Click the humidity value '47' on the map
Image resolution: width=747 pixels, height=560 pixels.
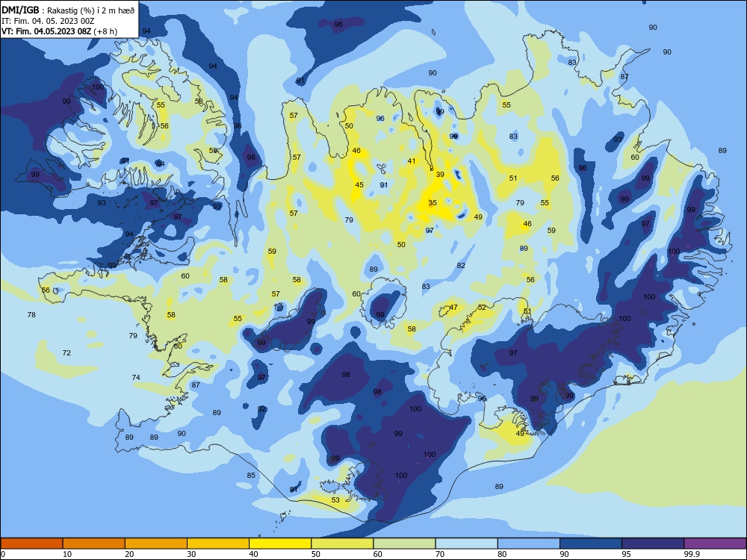pyautogui.click(x=453, y=308)
